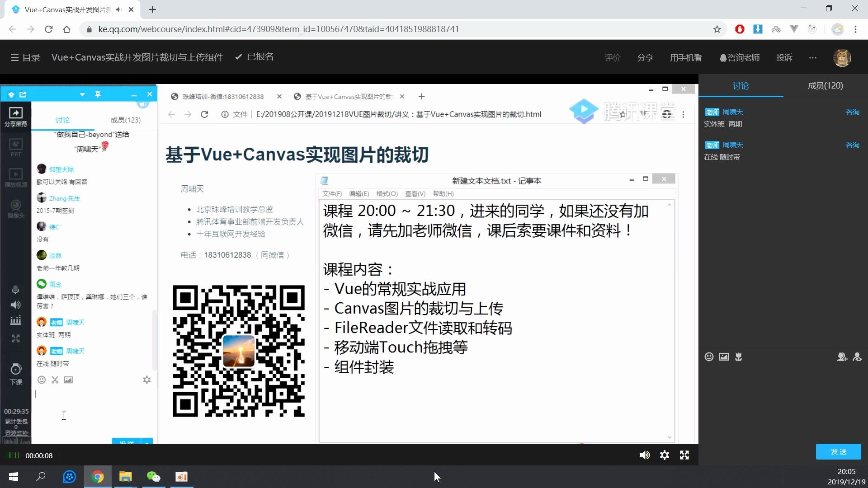
Task: Click 用手机看 watch on phone link
Action: point(686,57)
